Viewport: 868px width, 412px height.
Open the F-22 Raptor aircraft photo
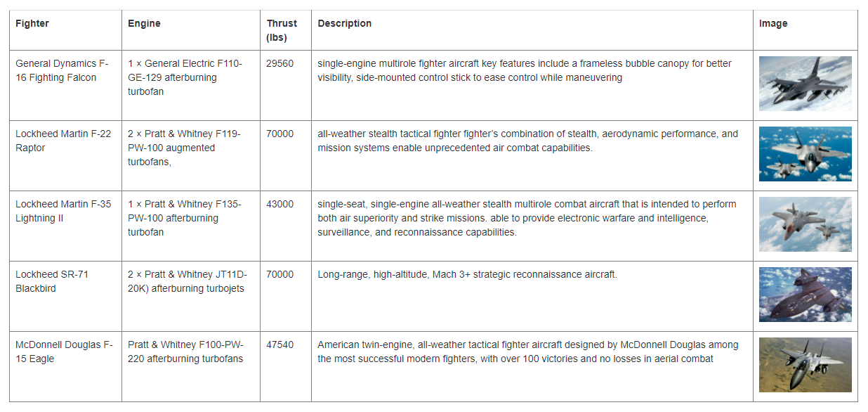click(x=805, y=154)
